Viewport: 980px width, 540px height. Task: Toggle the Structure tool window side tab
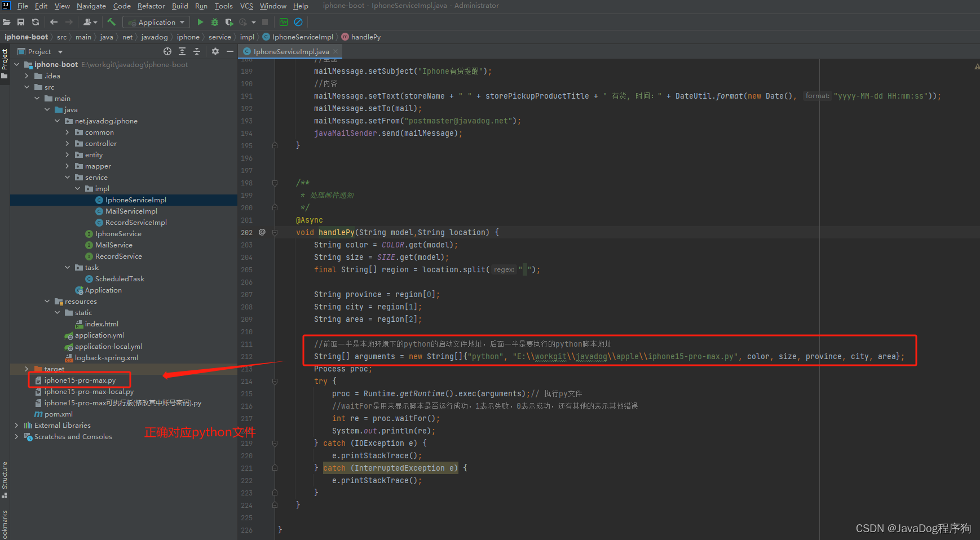pos(5,476)
